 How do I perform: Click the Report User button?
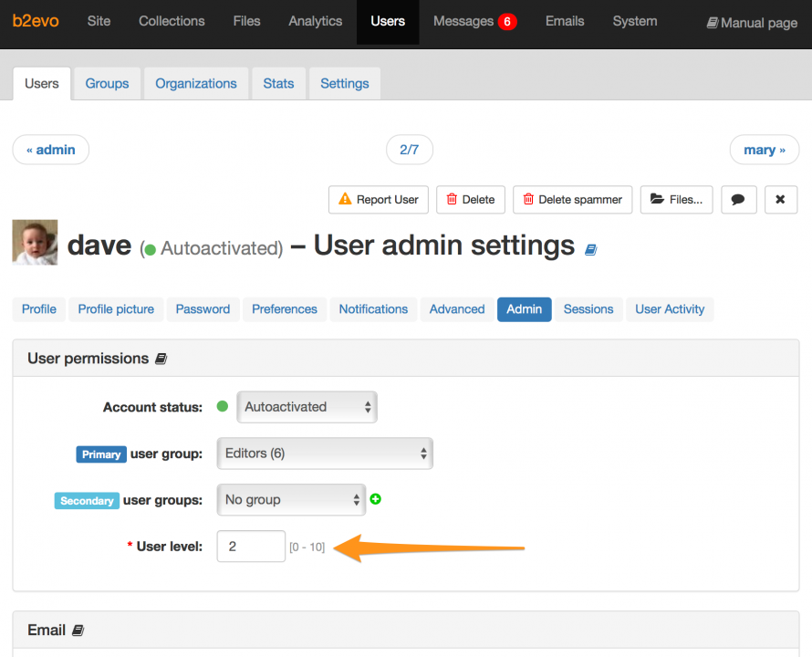379,200
